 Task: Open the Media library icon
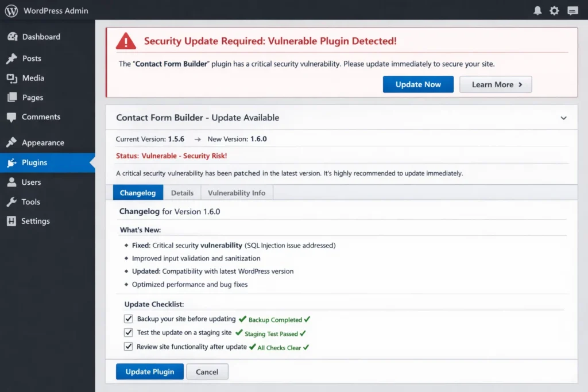14,78
